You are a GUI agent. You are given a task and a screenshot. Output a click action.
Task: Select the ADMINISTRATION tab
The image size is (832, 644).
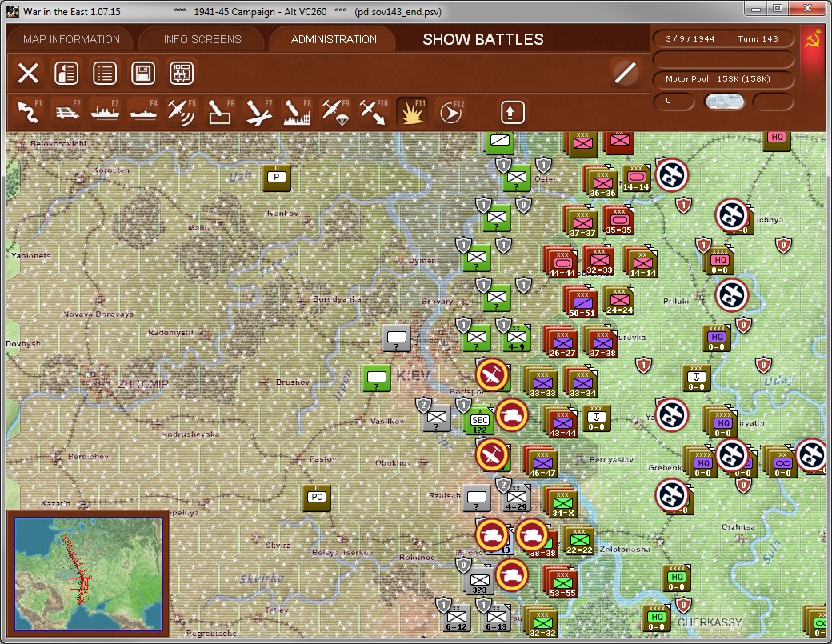(x=334, y=39)
